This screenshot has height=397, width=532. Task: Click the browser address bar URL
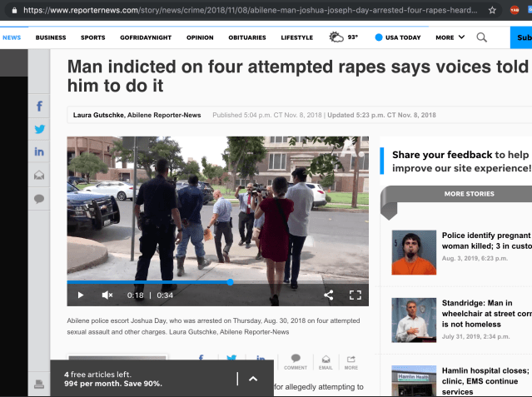[x=250, y=10]
